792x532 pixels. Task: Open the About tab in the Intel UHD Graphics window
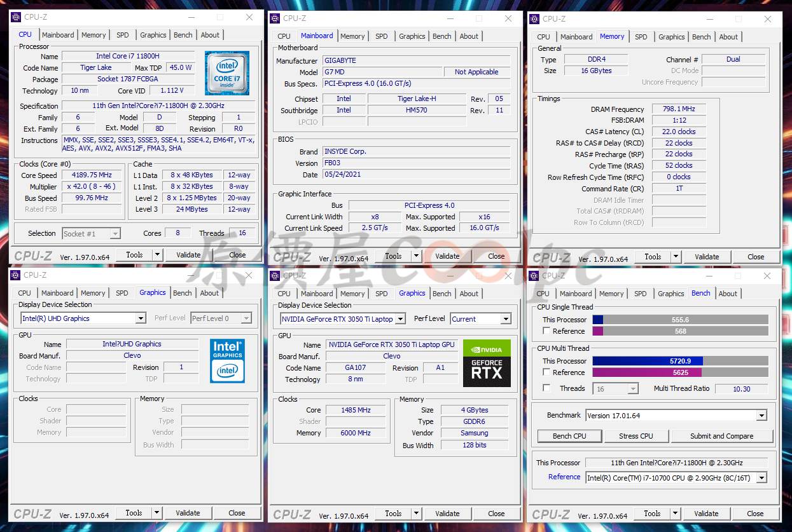tap(210, 293)
